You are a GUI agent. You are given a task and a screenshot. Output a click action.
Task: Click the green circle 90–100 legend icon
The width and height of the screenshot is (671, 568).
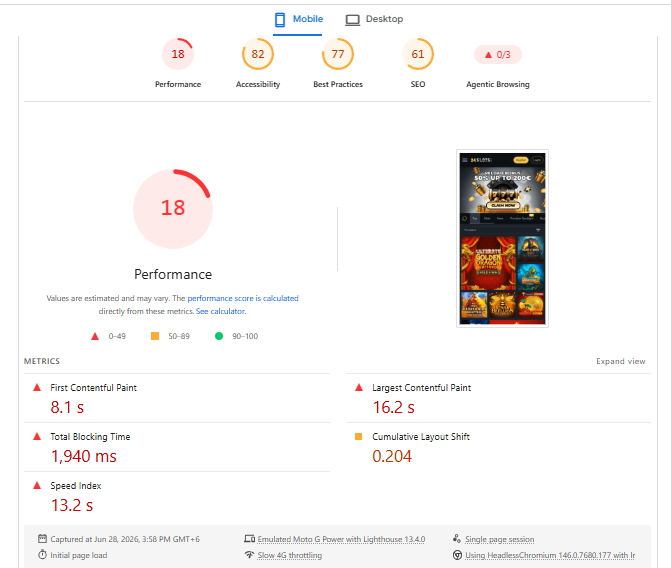(x=219, y=336)
